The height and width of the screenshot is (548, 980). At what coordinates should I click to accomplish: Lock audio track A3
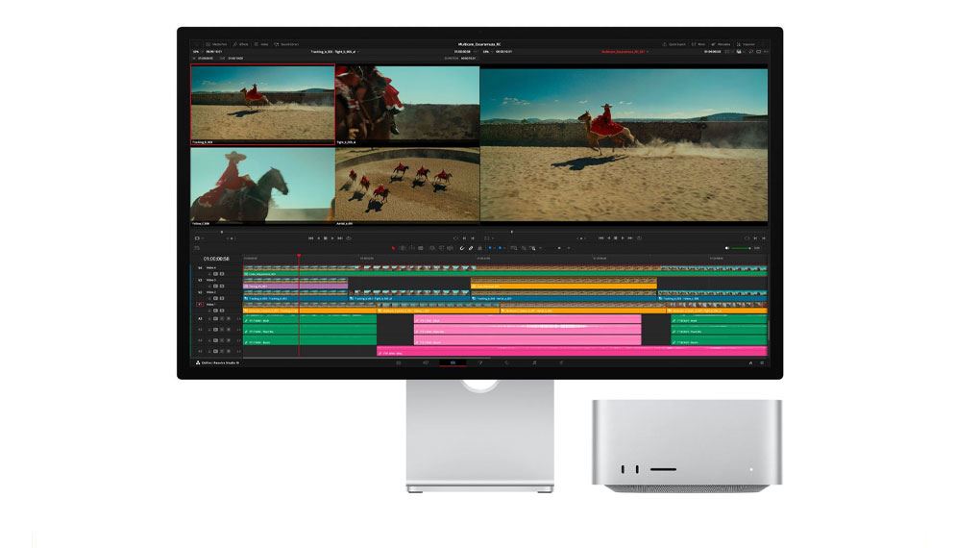(210, 341)
